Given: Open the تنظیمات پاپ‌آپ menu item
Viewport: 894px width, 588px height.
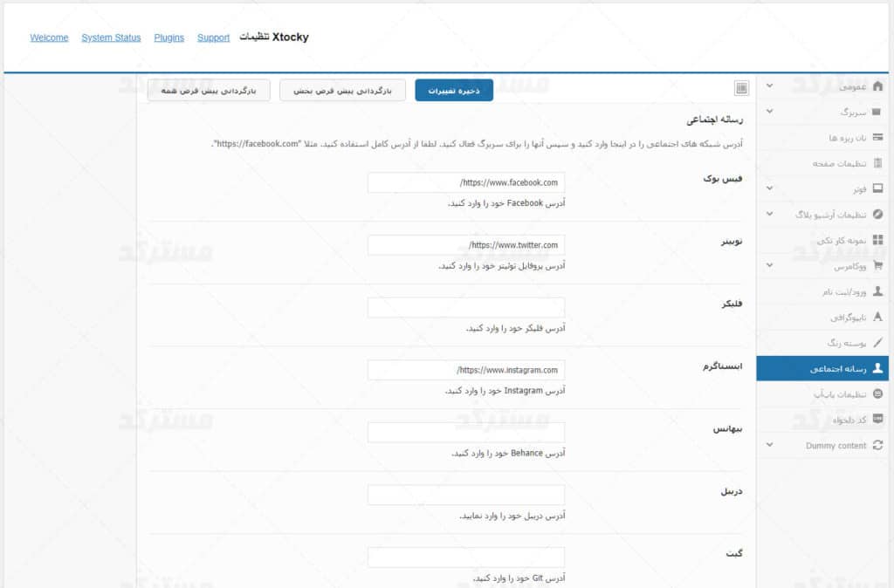Looking at the screenshot, I should pos(822,393).
